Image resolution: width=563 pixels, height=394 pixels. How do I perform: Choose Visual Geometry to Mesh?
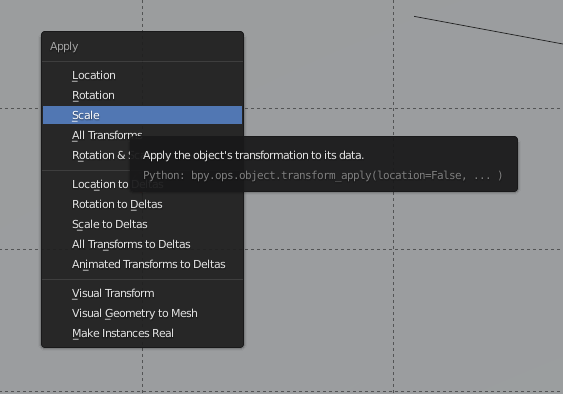(x=142, y=313)
